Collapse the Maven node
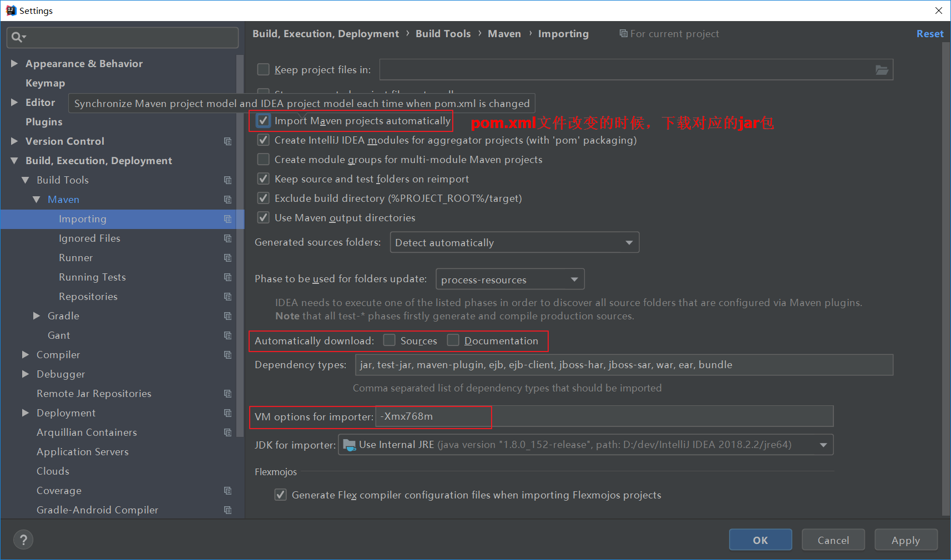 (x=37, y=200)
